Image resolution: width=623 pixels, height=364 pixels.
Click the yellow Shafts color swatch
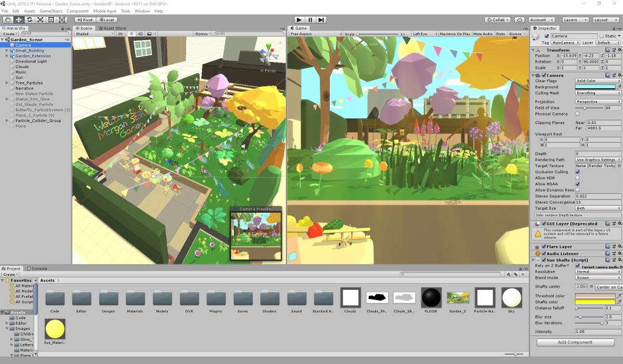pyautogui.click(x=595, y=302)
